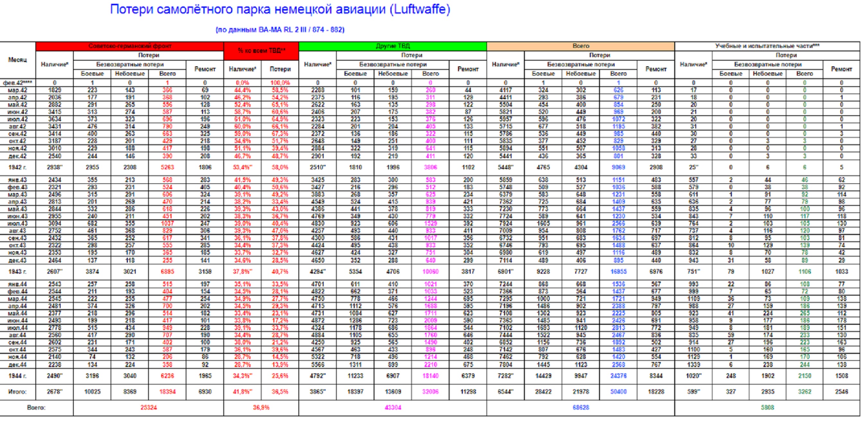The height and width of the screenshot is (428, 868).
Task: Click the magenta '18140' in the 1944 г. row
Action: coord(430,376)
